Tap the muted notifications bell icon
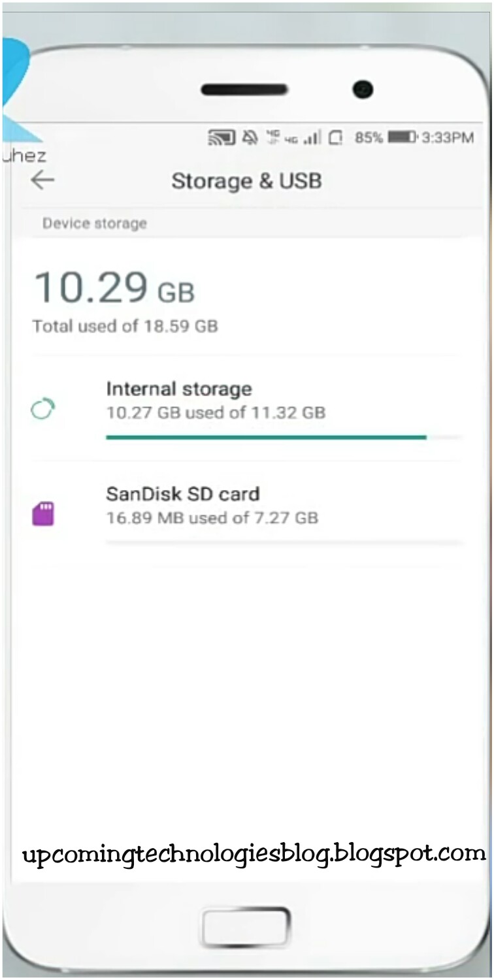The height and width of the screenshot is (980, 494). click(248, 136)
